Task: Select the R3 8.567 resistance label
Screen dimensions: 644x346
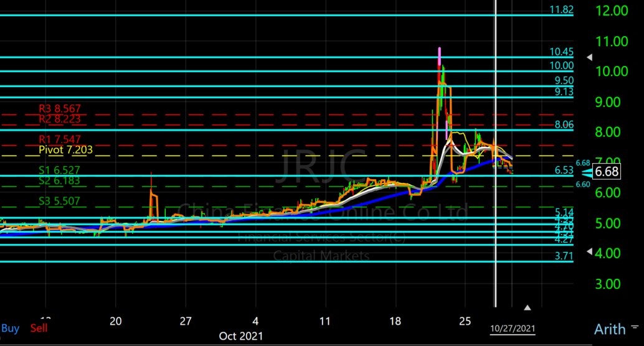Action: [x=60, y=108]
